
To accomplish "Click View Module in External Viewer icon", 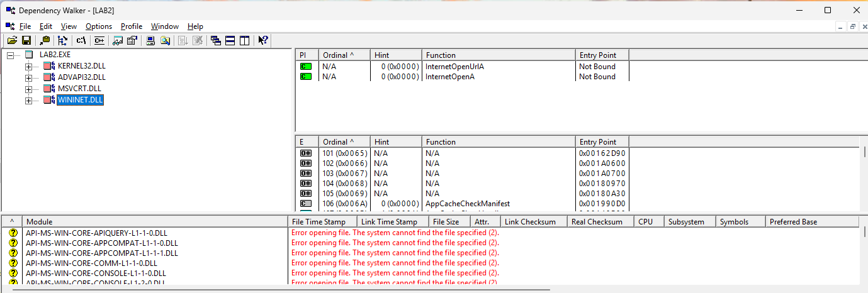I will pos(118,40).
